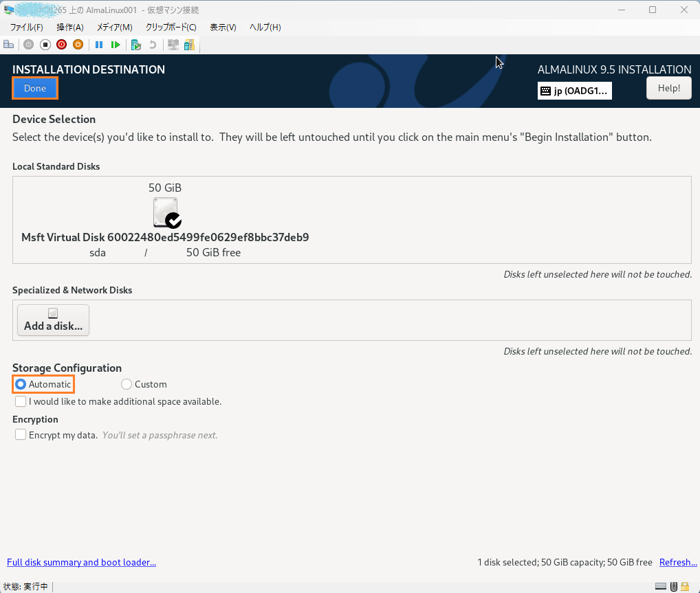Pause the virtual machine
This screenshot has height=593, width=700.
[99, 45]
